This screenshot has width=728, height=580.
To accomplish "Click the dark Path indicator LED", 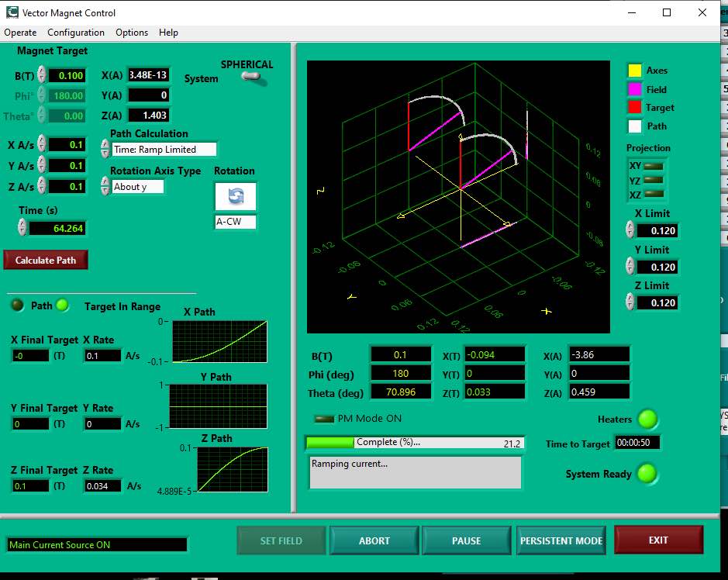I will 18,305.
